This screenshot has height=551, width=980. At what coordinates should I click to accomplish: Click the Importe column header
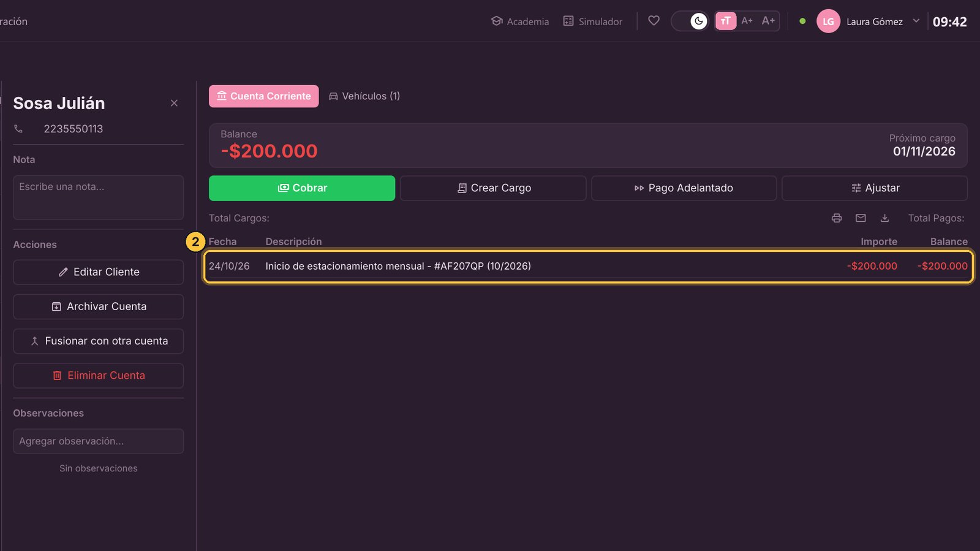click(x=879, y=241)
